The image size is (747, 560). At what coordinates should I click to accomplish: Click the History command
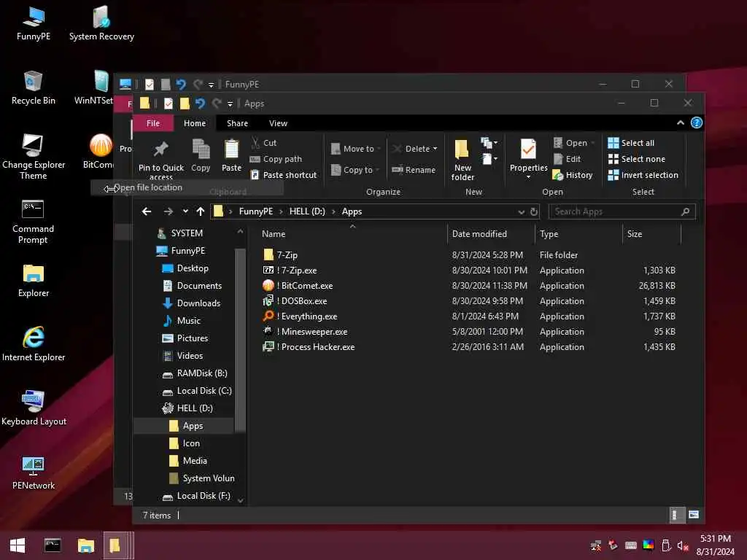click(x=572, y=175)
